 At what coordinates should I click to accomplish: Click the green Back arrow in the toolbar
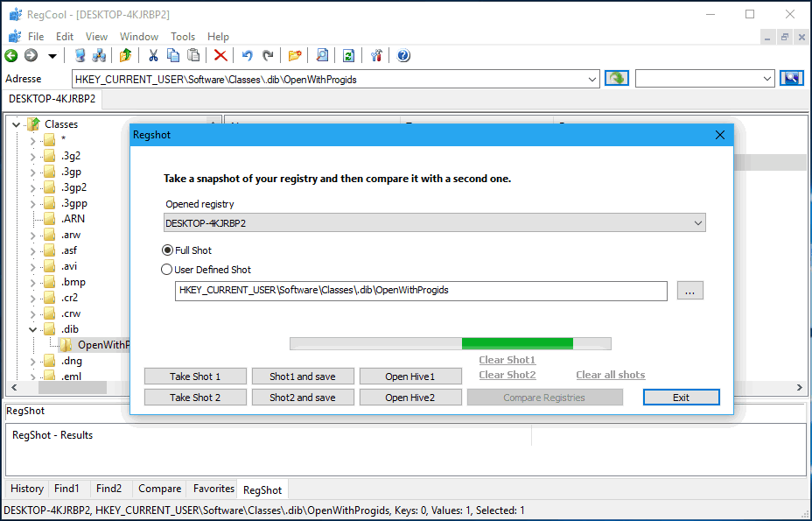(x=10, y=55)
